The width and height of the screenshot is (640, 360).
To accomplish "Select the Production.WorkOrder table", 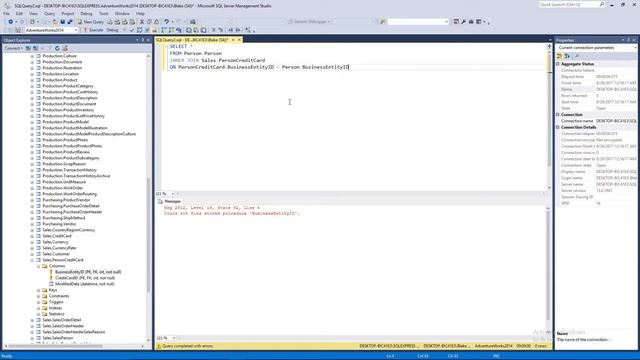I will pos(62,188).
